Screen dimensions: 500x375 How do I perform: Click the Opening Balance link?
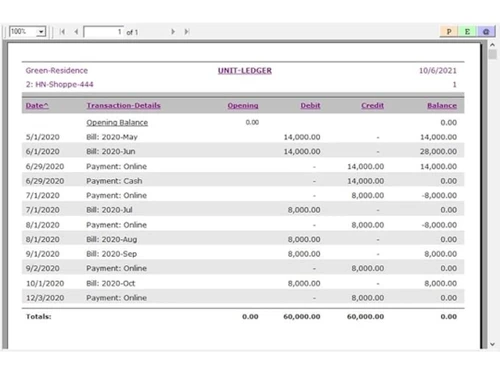pyautogui.click(x=117, y=123)
